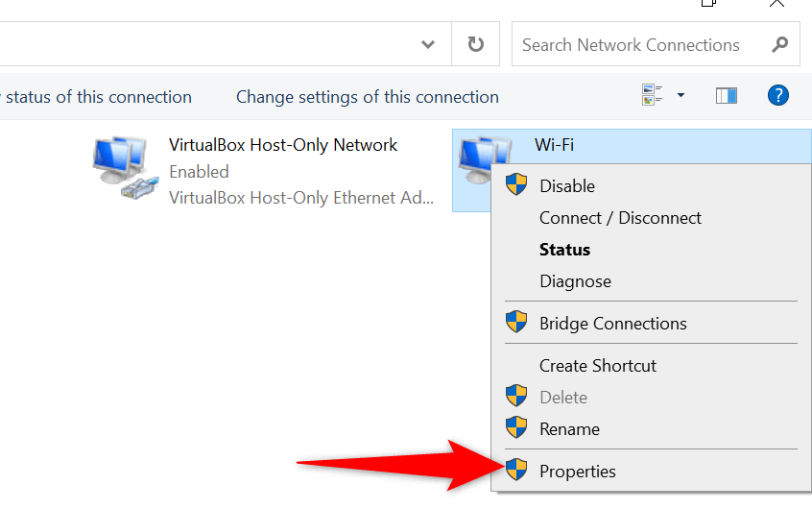Open the view options dropdown arrow
This screenshot has height=509, width=812.
point(681,96)
